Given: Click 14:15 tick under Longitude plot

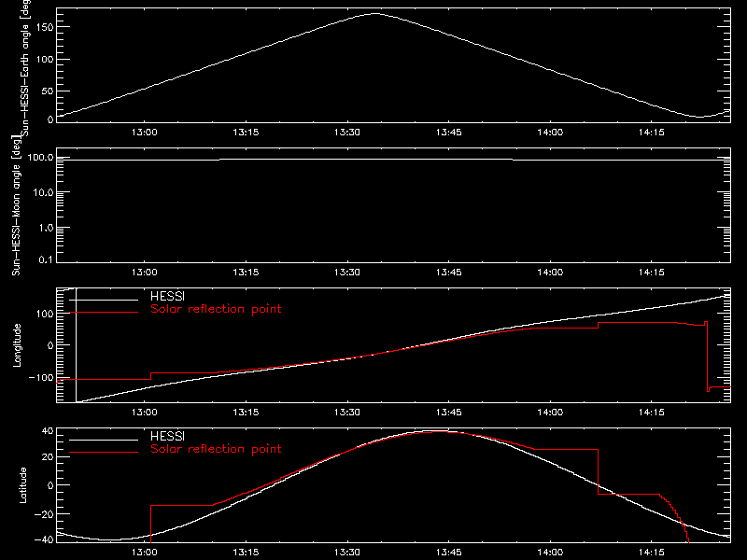Looking at the screenshot, I should [651, 413].
